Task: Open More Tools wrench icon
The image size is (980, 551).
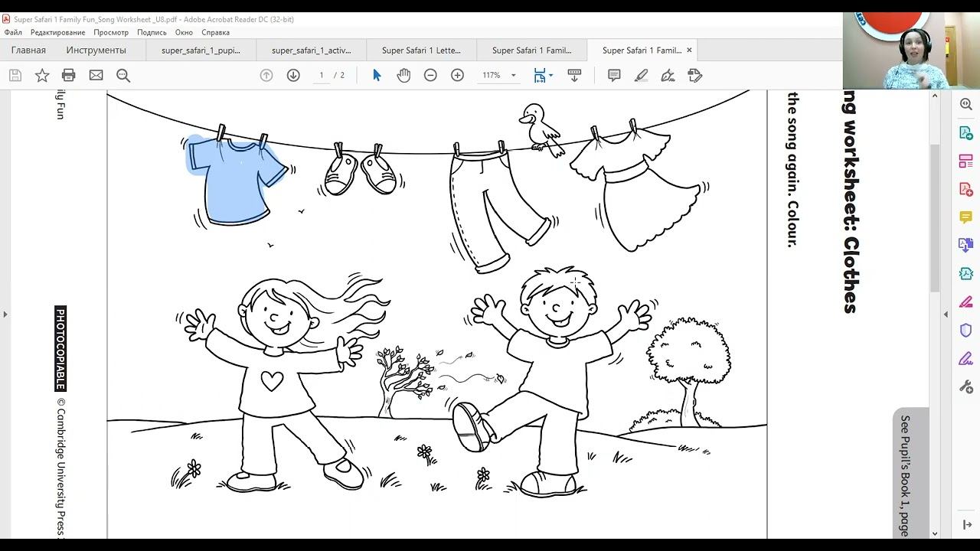Action: coord(966,386)
